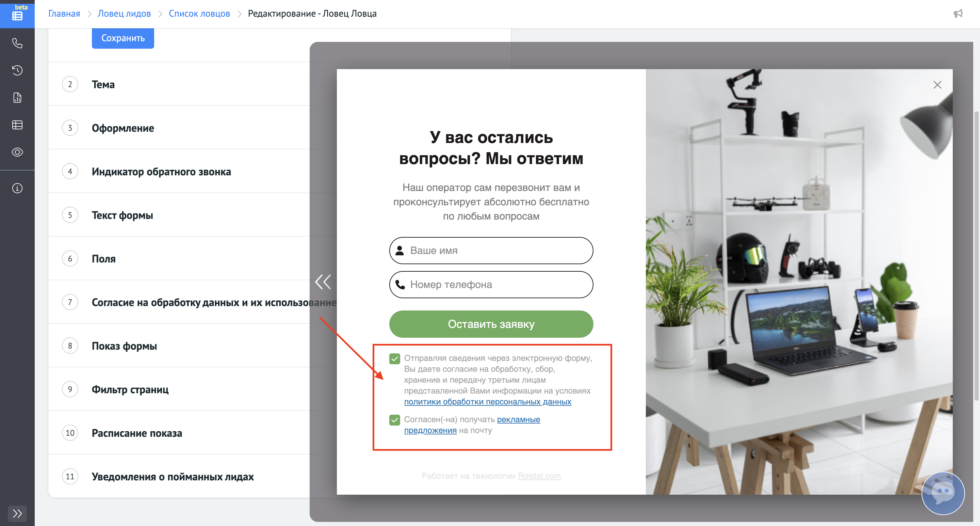This screenshot has height=526, width=980.
Task: Go to Список ловцов breadcrumb
Action: pyautogui.click(x=199, y=14)
